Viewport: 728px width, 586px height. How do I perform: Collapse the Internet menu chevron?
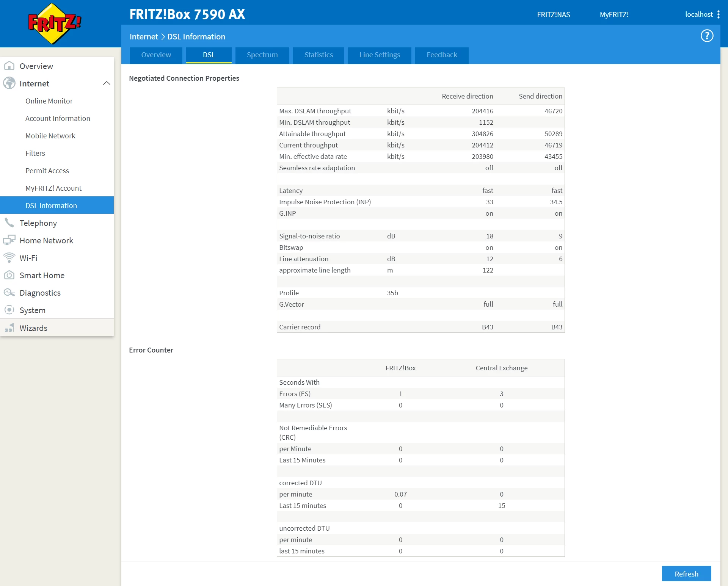107,83
